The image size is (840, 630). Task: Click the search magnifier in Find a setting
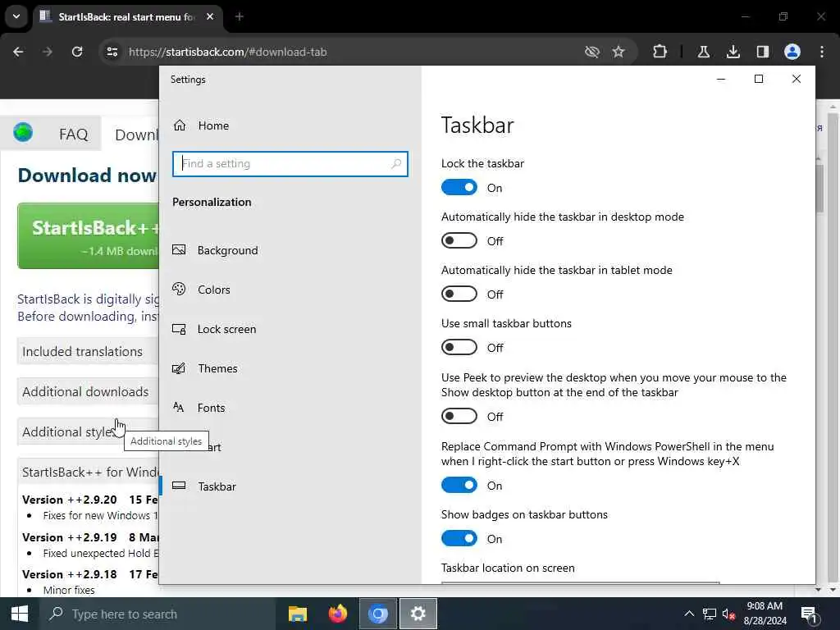(396, 163)
